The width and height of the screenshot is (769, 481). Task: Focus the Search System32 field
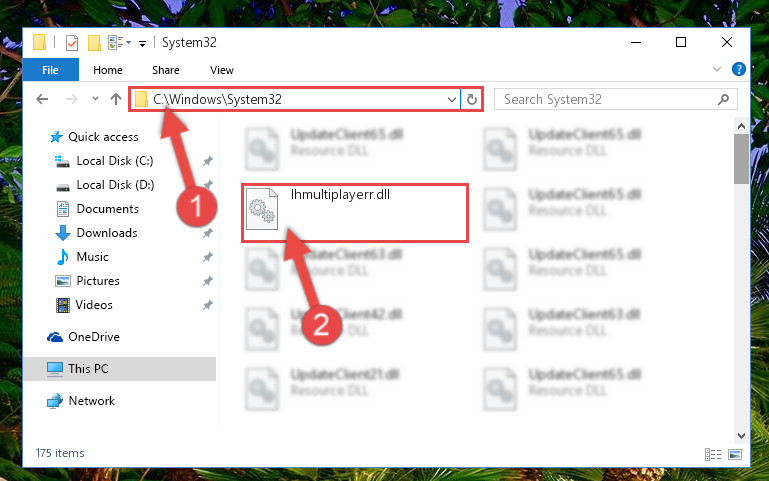(x=608, y=100)
